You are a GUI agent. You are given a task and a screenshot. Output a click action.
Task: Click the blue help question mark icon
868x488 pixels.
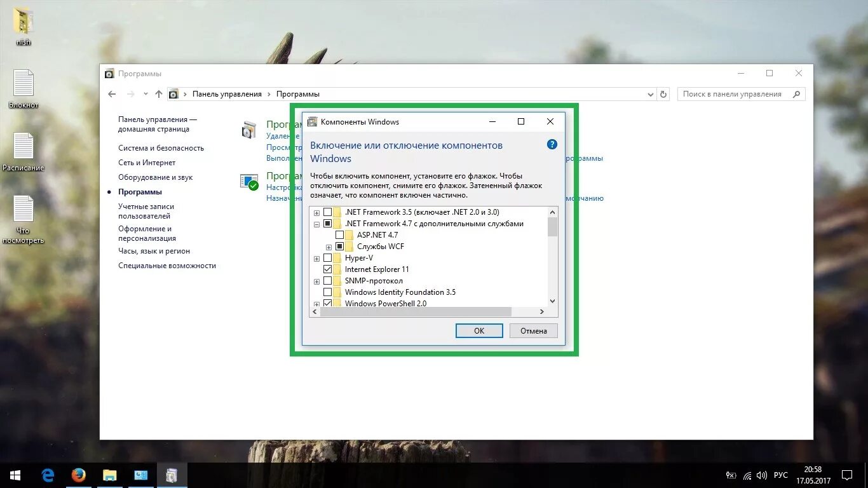[552, 144]
